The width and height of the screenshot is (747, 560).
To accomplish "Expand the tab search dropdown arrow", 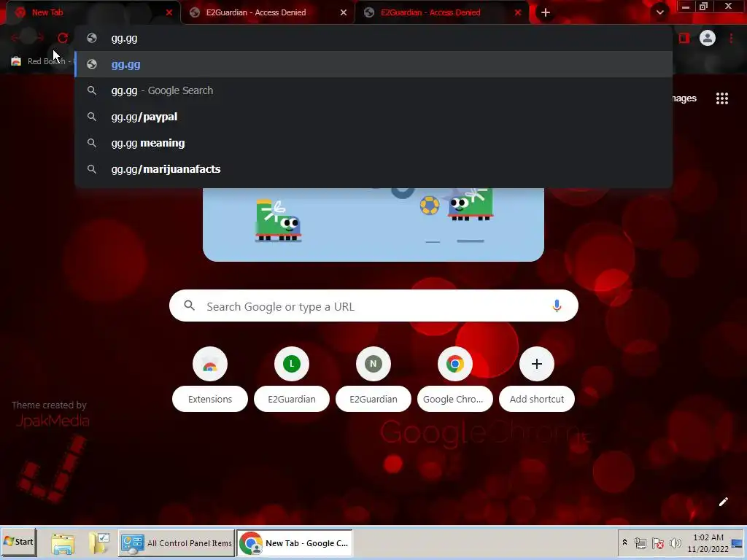I will click(659, 12).
